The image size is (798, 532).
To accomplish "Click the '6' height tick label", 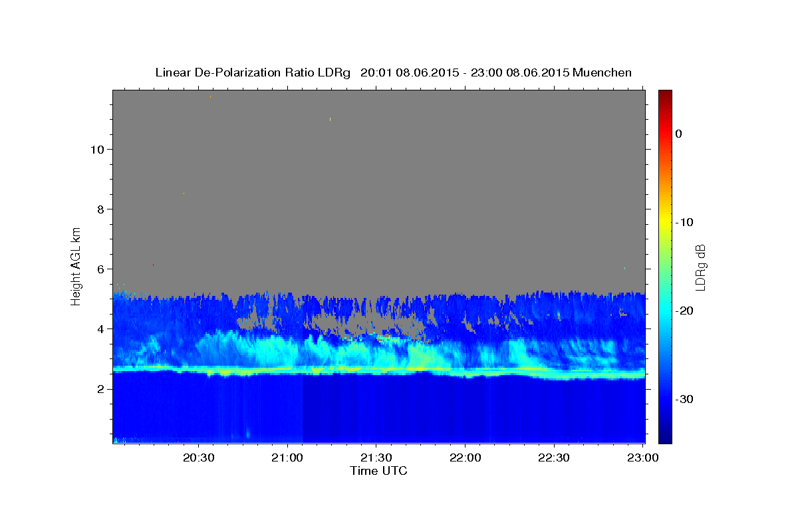I will click(x=100, y=269).
